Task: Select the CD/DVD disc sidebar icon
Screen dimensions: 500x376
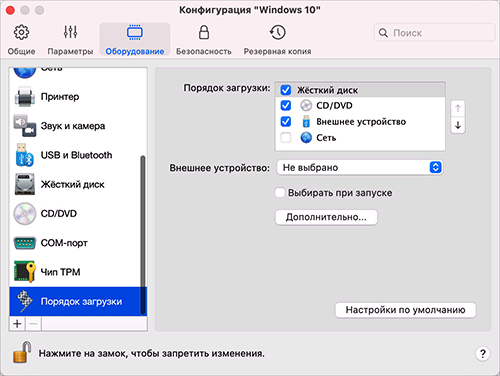Action: (x=25, y=214)
